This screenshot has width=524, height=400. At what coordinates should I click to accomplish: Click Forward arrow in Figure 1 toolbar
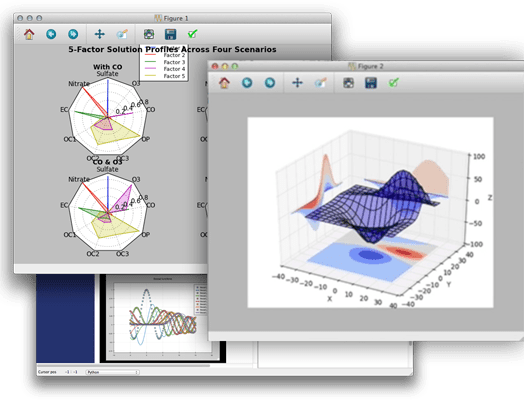pyautogui.click(x=73, y=34)
